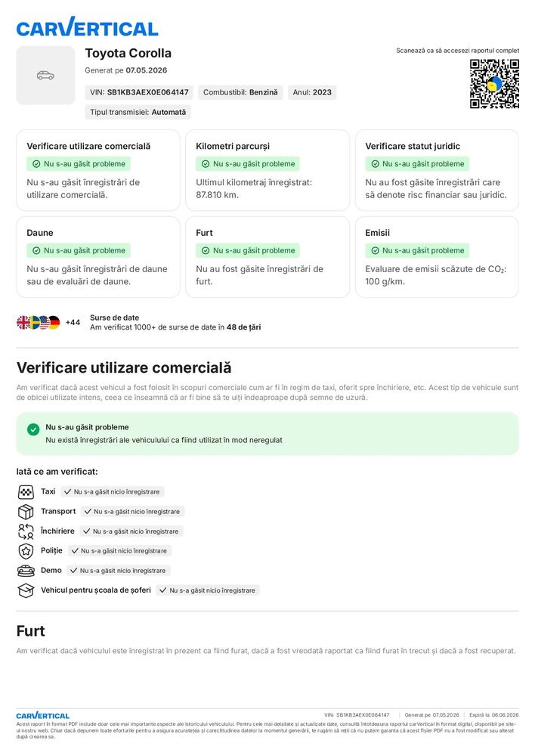The width and height of the screenshot is (535, 756).
Task: Select the Combustibil: Benzină chip
Action: 240,92
